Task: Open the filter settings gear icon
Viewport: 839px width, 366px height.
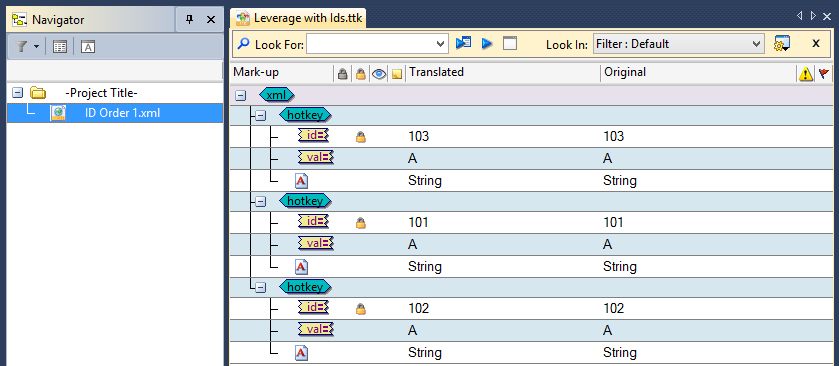Action: [x=782, y=44]
